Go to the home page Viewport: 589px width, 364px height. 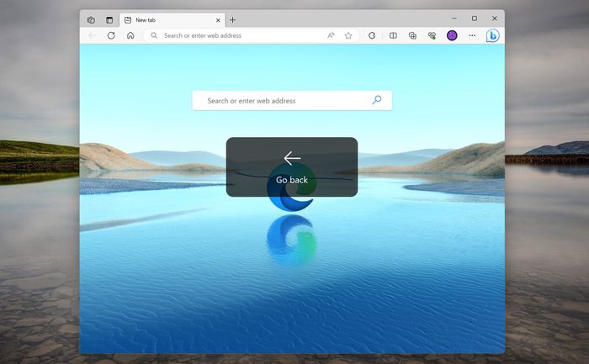130,35
